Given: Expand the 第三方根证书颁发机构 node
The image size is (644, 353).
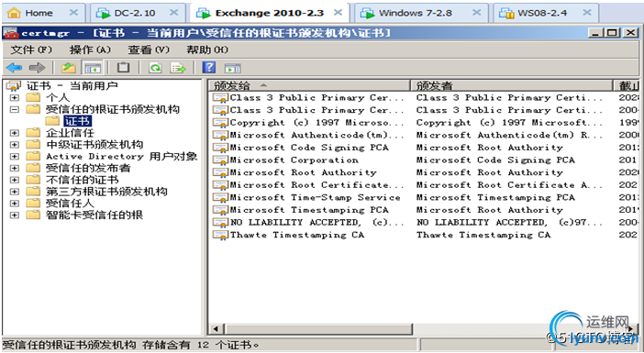Looking at the screenshot, I should (15, 192).
